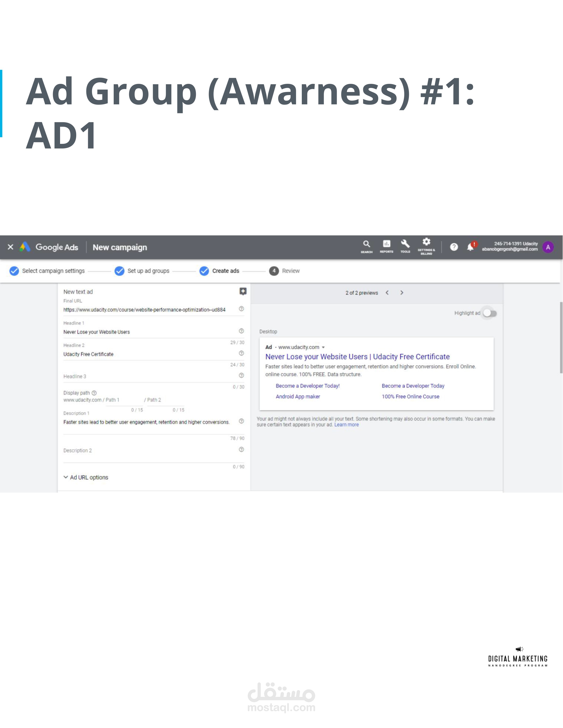This screenshot has width=563, height=728.
Task: Click the New campaign title
Action: pos(120,247)
